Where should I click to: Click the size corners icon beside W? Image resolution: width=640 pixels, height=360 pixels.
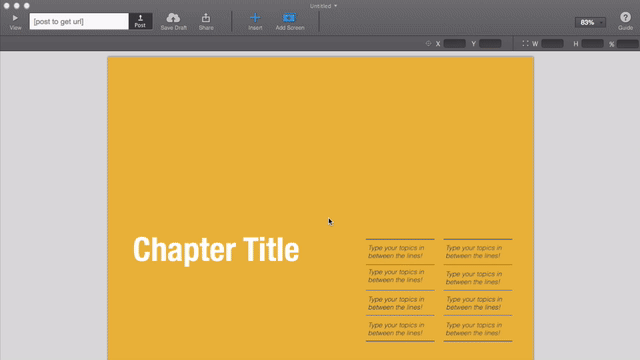pos(525,43)
